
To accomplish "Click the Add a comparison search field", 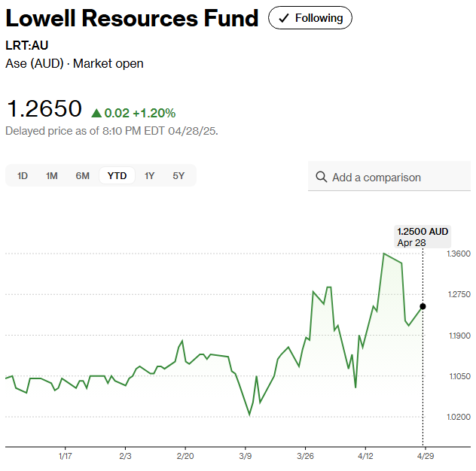I will [x=389, y=177].
